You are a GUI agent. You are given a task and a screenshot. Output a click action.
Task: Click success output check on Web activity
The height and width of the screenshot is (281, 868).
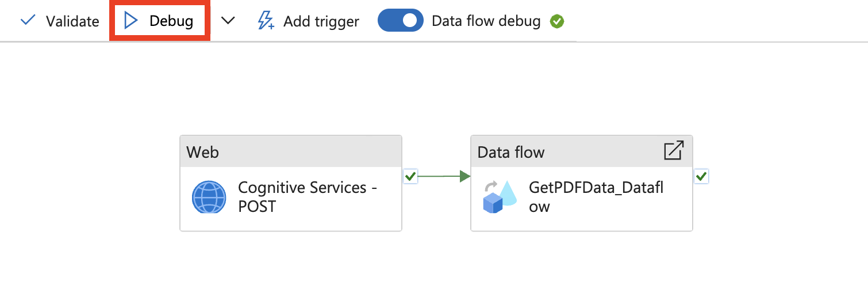pos(410,176)
